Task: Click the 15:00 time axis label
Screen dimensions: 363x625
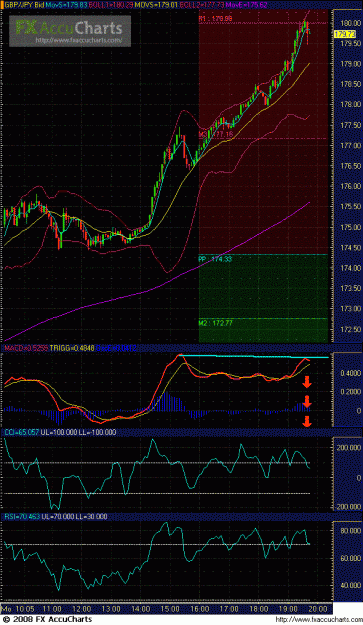Action: tap(170, 609)
